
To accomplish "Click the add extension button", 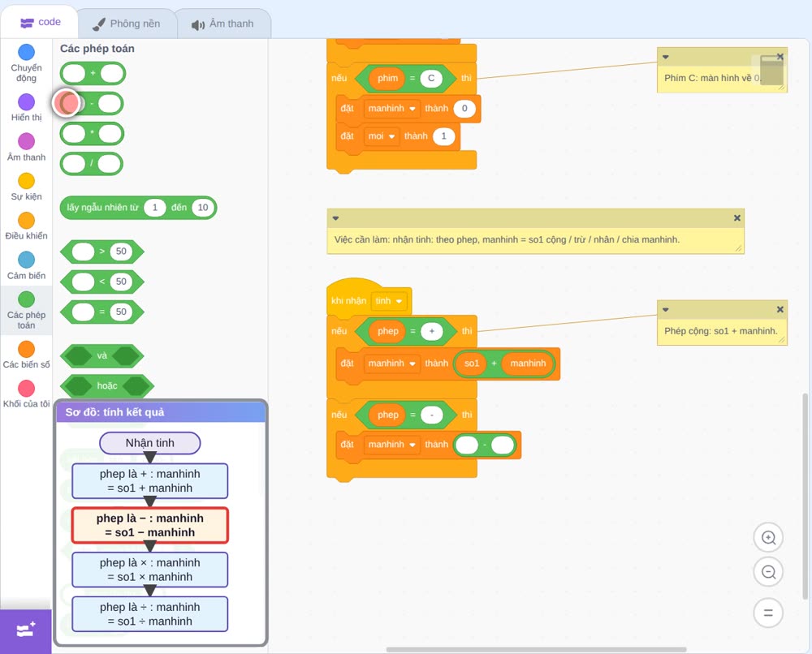I will click(x=26, y=630).
